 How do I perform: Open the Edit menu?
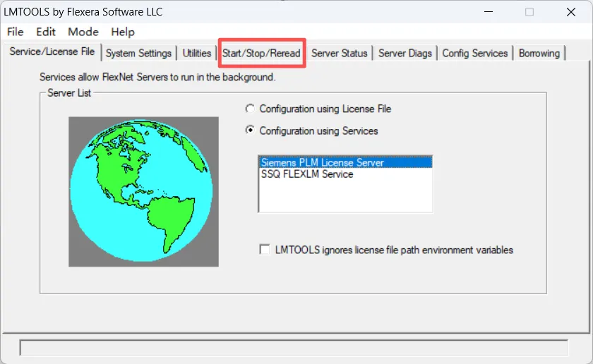pos(46,32)
